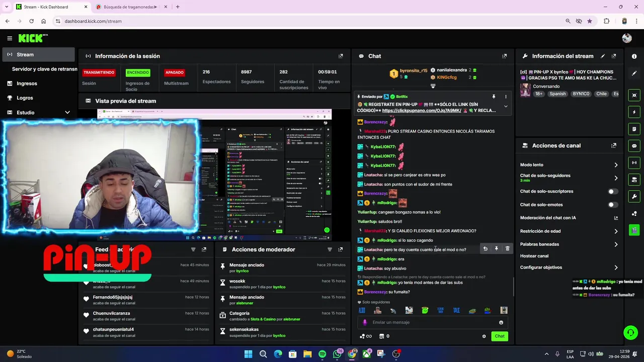This screenshot has height=362, width=644.
Task: Click the green Chat send button
Action: [500, 336]
